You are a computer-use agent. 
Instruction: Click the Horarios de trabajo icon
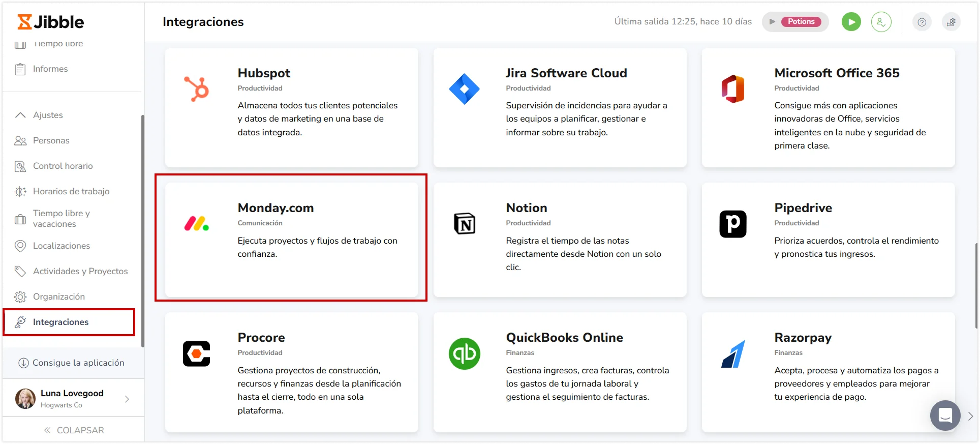(x=20, y=192)
